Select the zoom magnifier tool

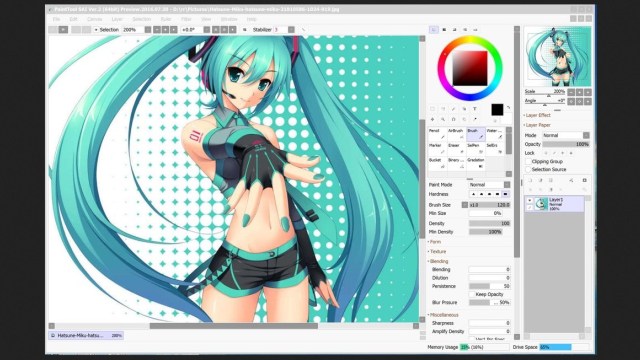coord(443,120)
